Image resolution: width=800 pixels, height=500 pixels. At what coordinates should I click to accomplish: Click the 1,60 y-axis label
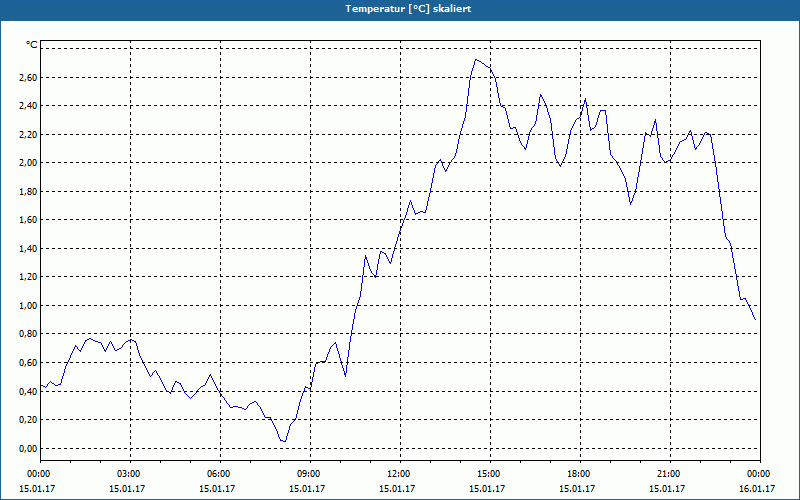click(29, 220)
